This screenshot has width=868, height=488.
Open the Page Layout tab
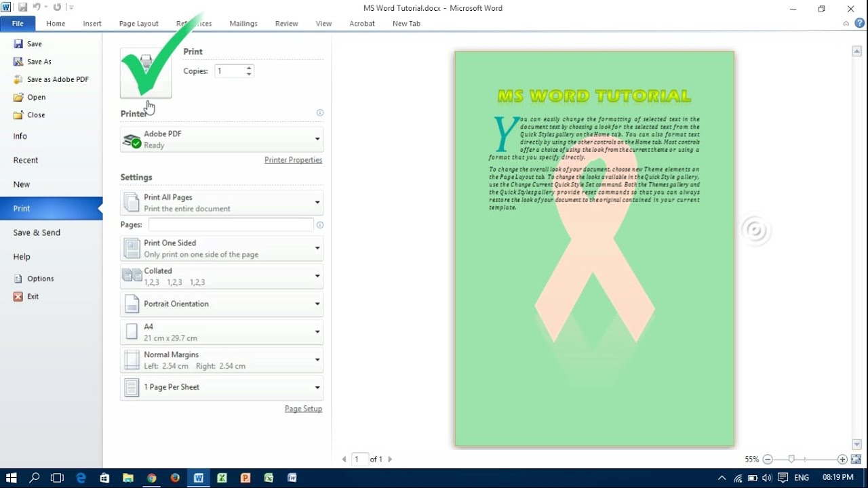coord(138,23)
